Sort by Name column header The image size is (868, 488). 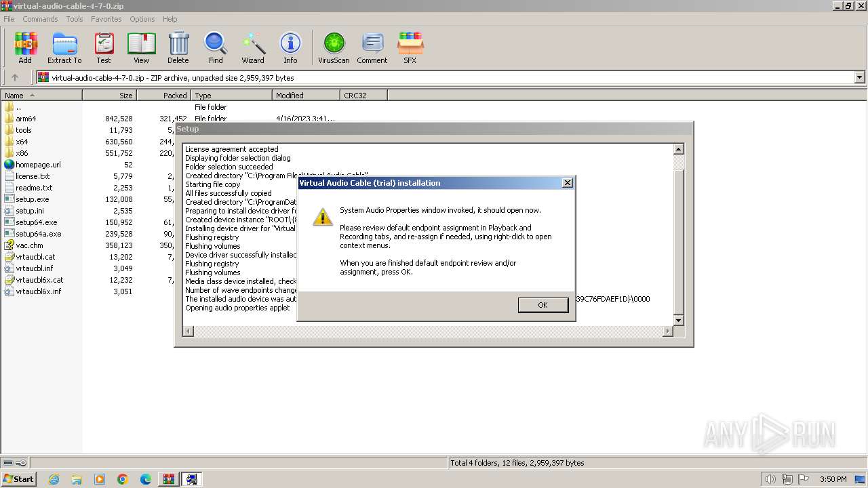tap(41, 96)
